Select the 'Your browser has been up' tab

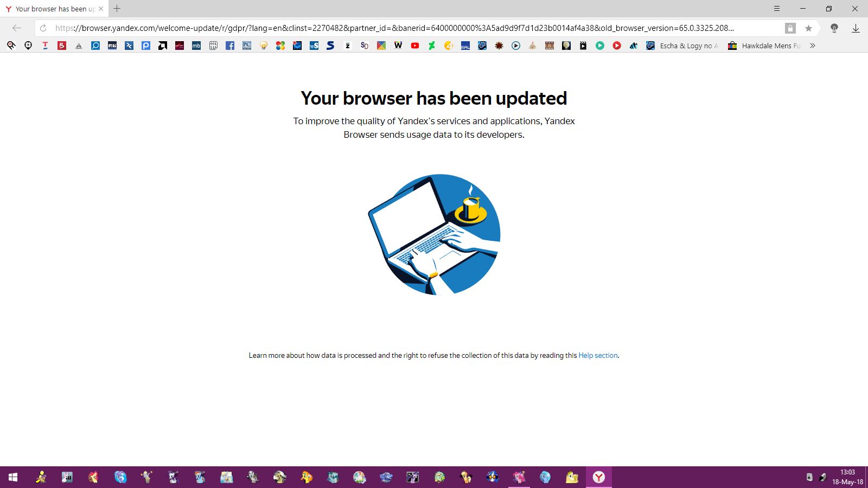point(54,9)
